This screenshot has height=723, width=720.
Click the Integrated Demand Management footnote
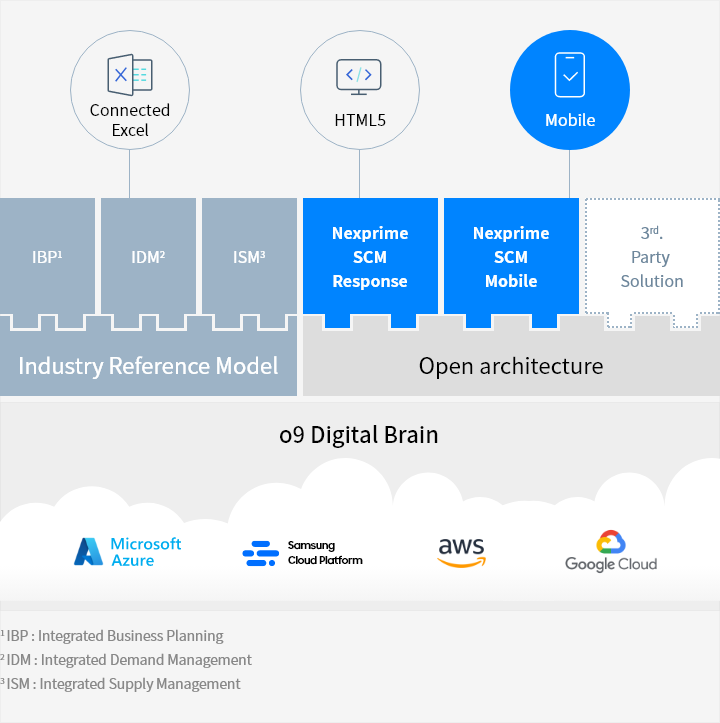coord(127,660)
